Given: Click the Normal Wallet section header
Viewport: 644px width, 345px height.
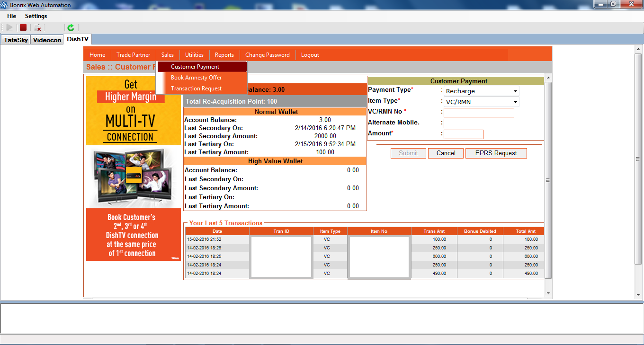Looking at the screenshot, I should coord(275,112).
